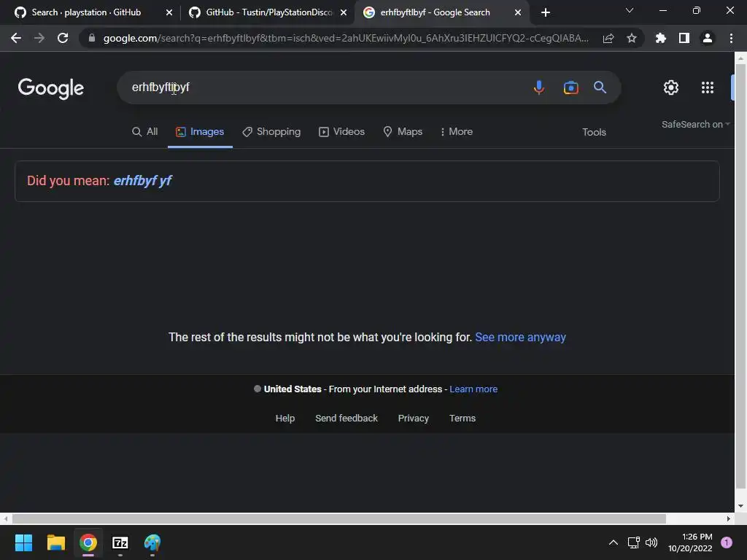Open the taskbar clock and date
Screen dimensions: 747x560
[690, 542]
